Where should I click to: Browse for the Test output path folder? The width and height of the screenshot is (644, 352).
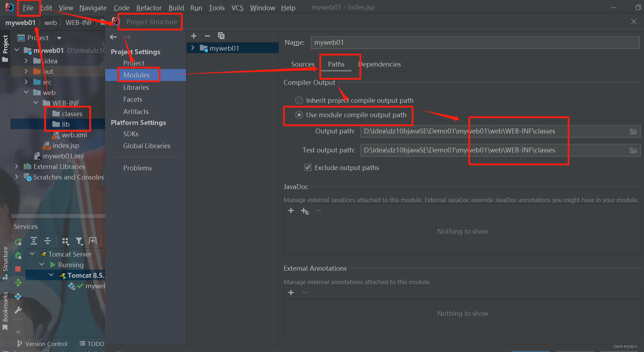[x=633, y=151]
